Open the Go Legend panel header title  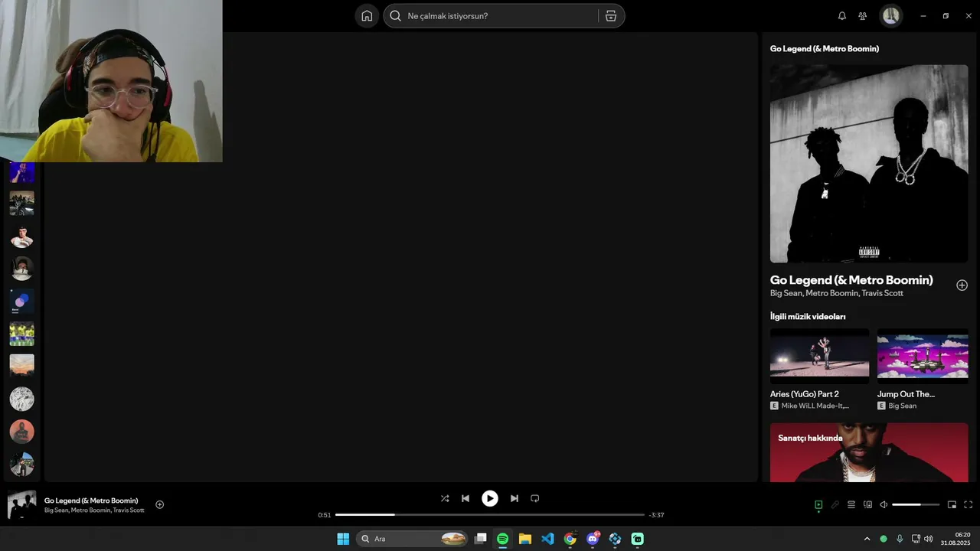click(x=825, y=49)
